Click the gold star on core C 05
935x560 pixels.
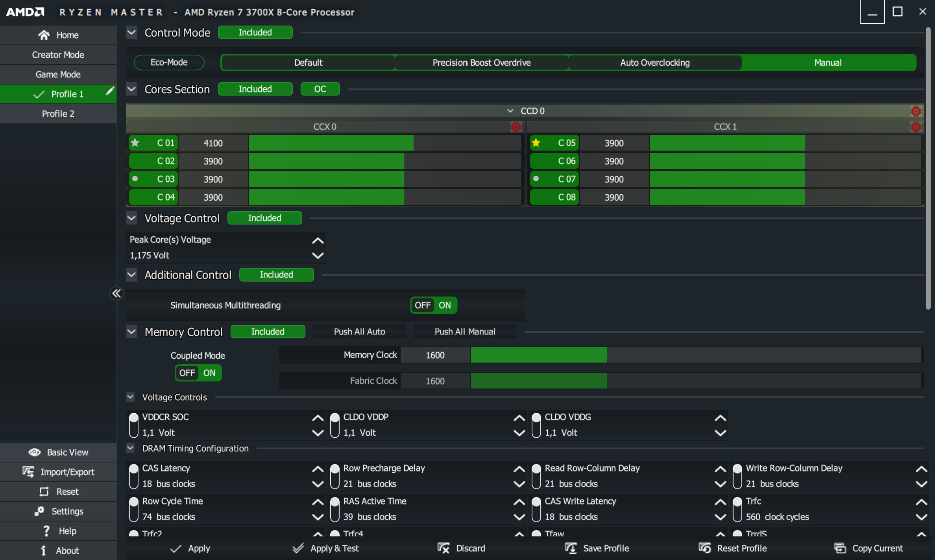(x=536, y=143)
